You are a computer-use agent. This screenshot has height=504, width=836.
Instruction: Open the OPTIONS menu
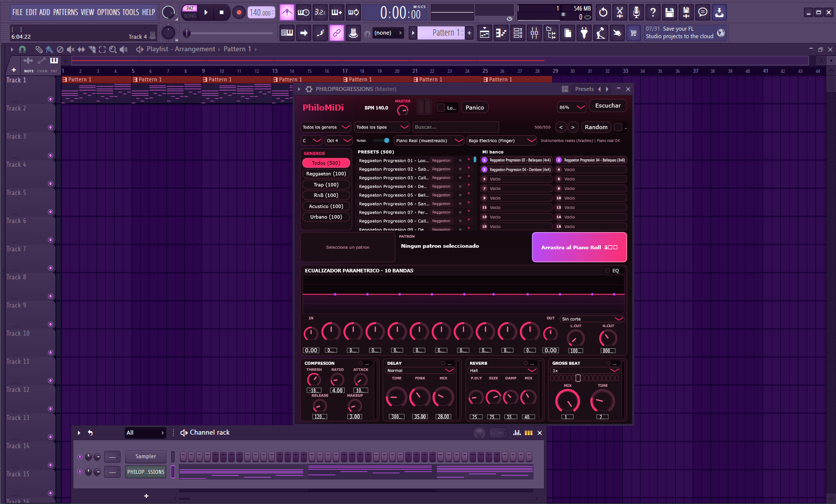[108, 12]
